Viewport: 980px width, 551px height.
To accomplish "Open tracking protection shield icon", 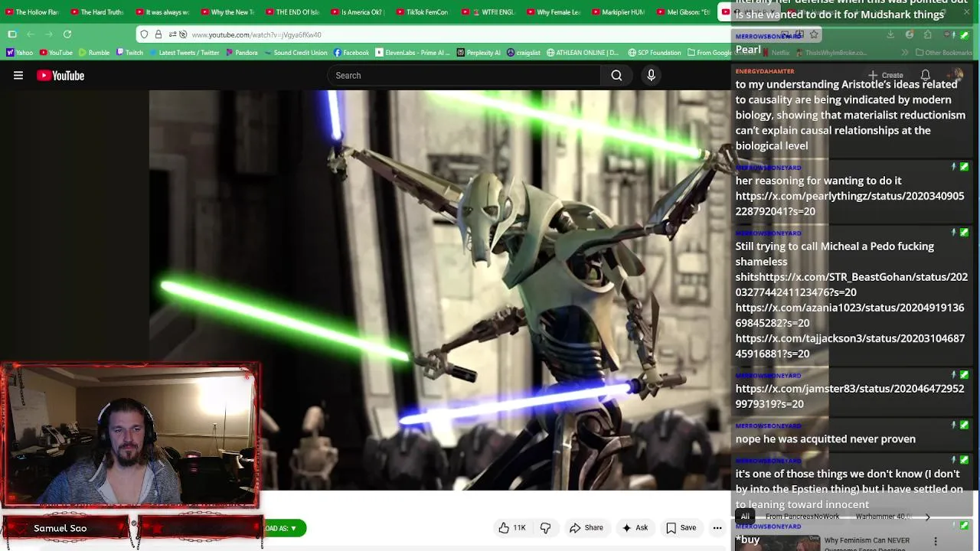I will [145, 34].
